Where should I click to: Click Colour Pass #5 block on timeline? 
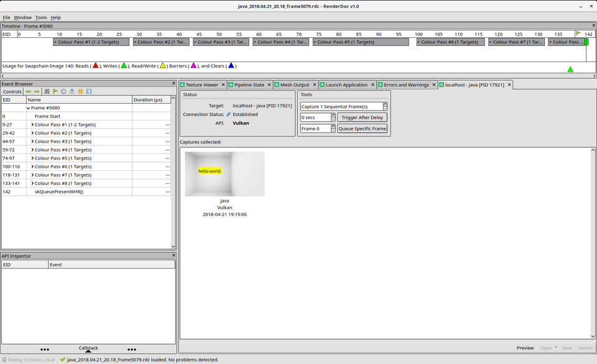(361, 42)
